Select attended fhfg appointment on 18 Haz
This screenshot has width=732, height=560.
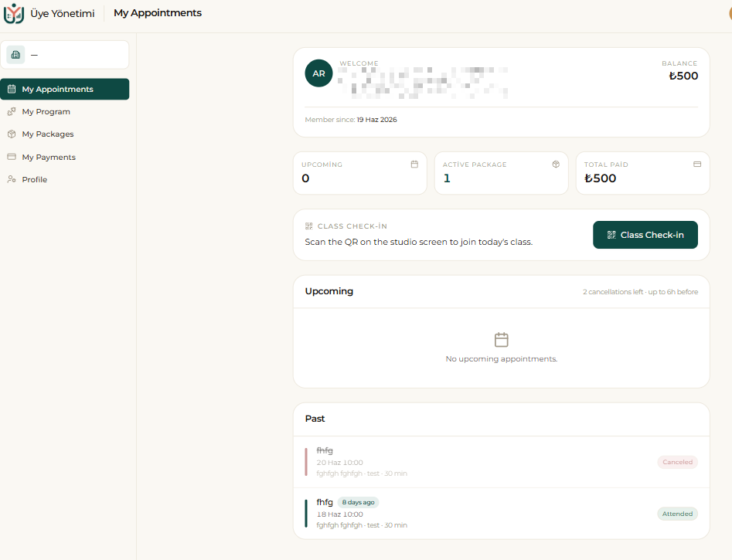pyautogui.click(x=502, y=514)
